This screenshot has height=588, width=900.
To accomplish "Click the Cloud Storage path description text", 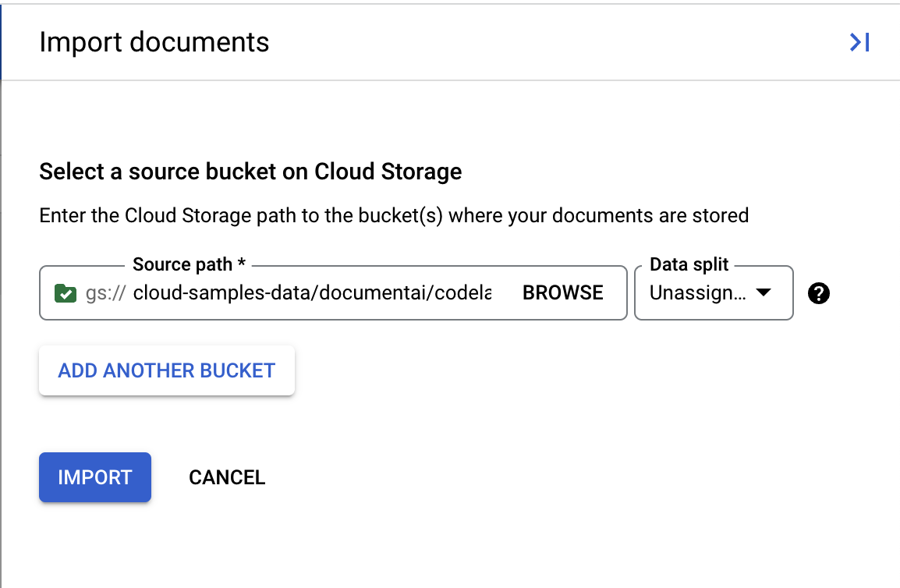I will pyautogui.click(x=394, y=215).
